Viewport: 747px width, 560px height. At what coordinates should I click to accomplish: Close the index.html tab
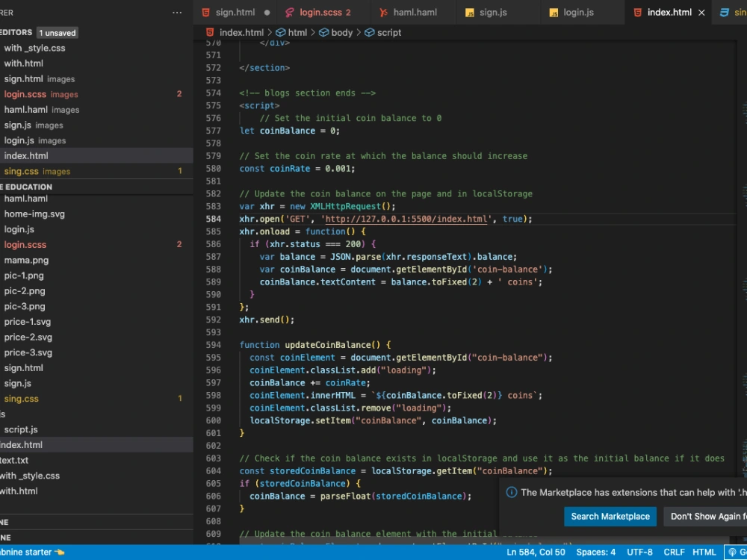point(701,13)
